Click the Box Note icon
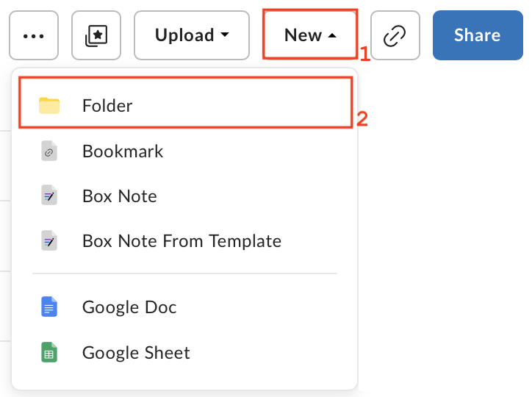 point(49,196)
